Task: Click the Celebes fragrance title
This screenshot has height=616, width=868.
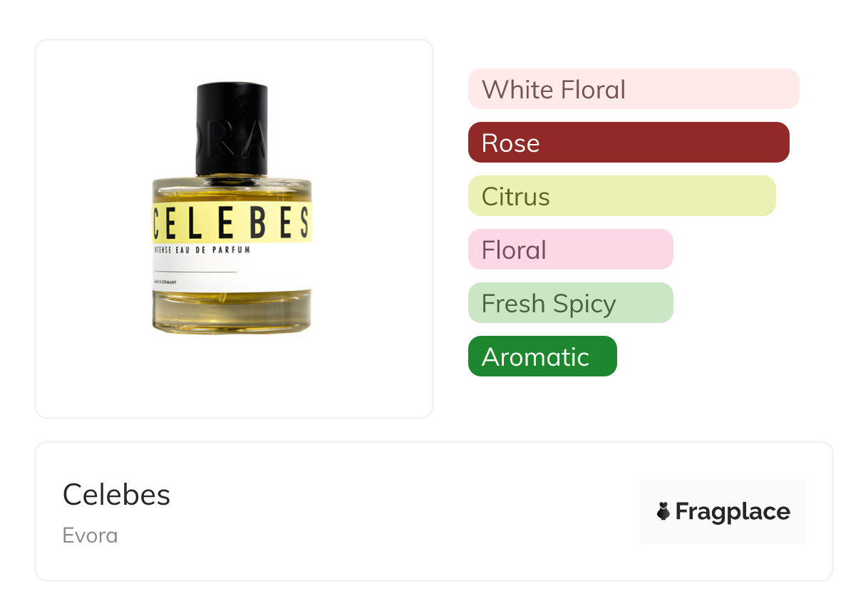Action: pos(117,494)
